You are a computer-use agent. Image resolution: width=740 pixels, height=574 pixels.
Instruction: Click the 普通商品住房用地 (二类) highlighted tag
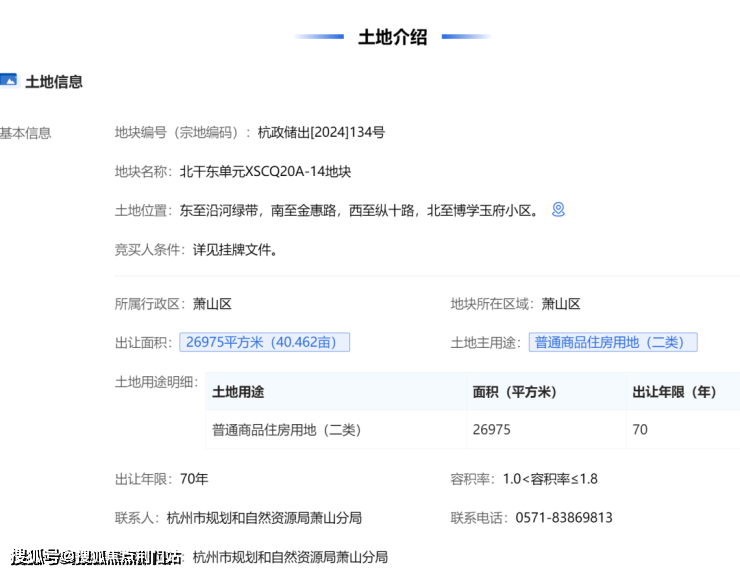pos(612,342)
